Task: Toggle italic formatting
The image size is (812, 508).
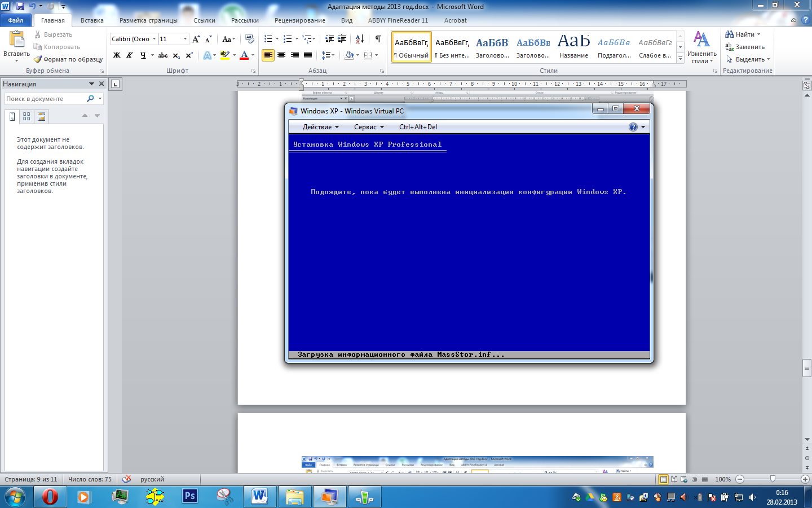Action: [x=130, y=55]
